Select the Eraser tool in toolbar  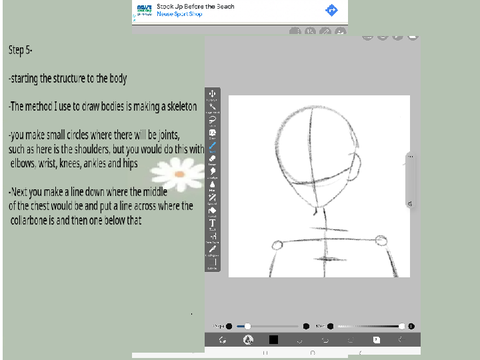click(x=212, y=159)
